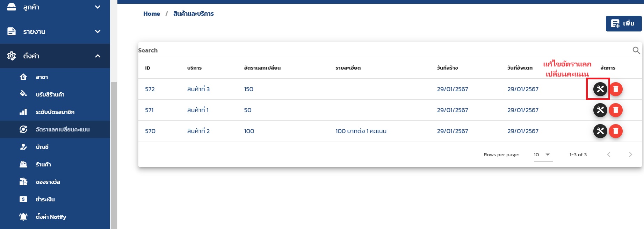Image resolution: width=644 pixels, height=229 pixels.
Task: Click the ร้านค้า cash register icon
Action: (x=23, y=164)
